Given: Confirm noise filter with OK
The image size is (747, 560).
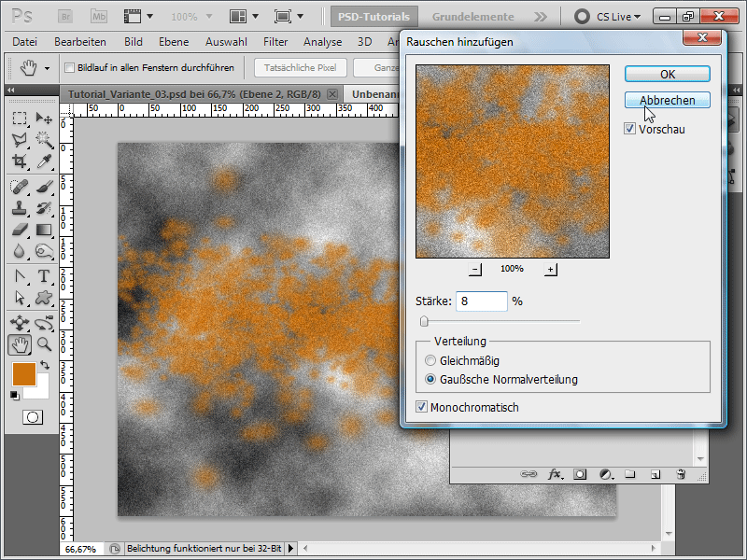Looking at the screenshot, I should pyautogui.click(x=667, y=75).
